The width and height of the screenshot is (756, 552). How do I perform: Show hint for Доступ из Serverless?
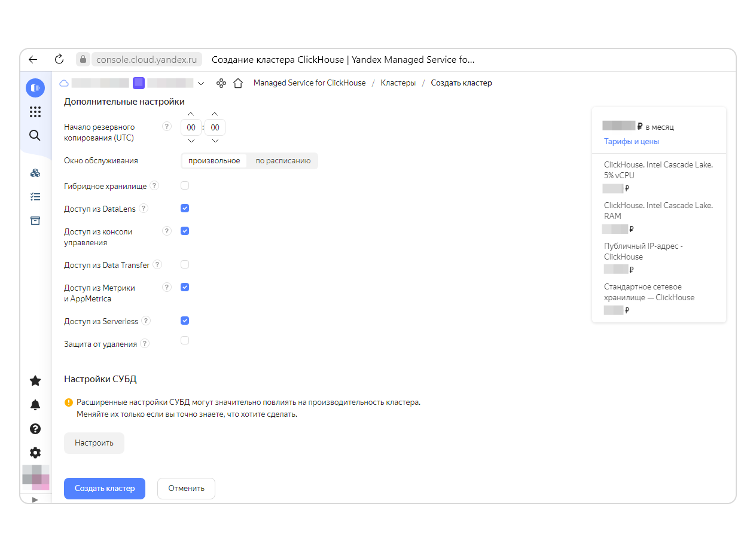tap(146, 321)
